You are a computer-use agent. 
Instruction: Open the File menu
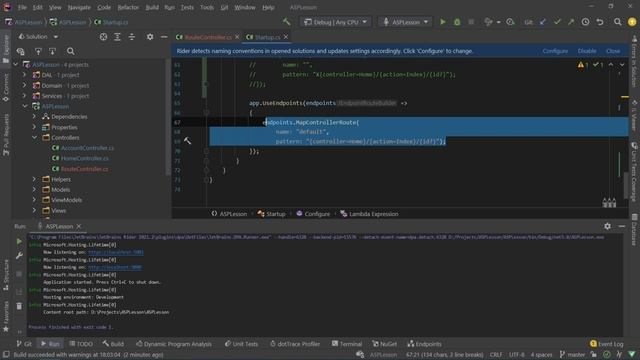(22, 7)
